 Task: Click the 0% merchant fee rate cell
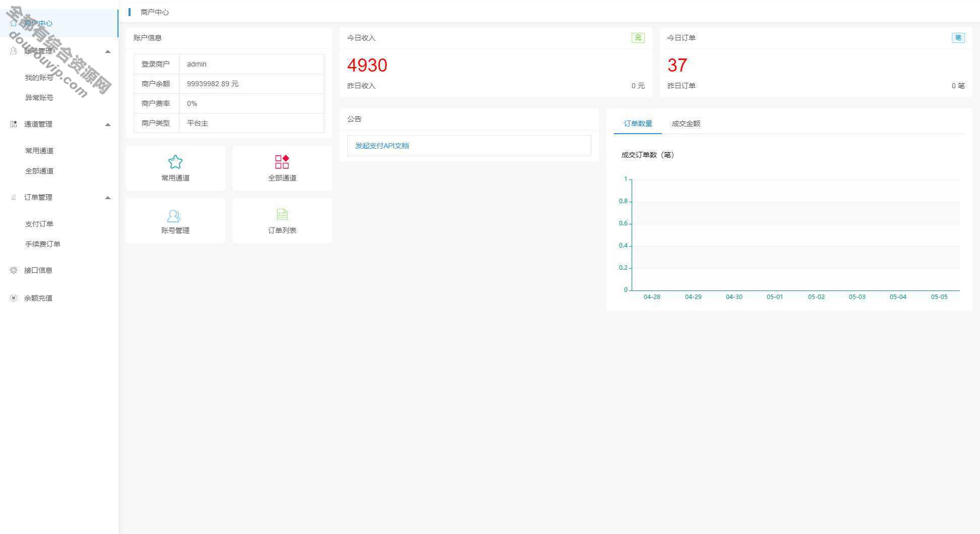coord(252,103)
